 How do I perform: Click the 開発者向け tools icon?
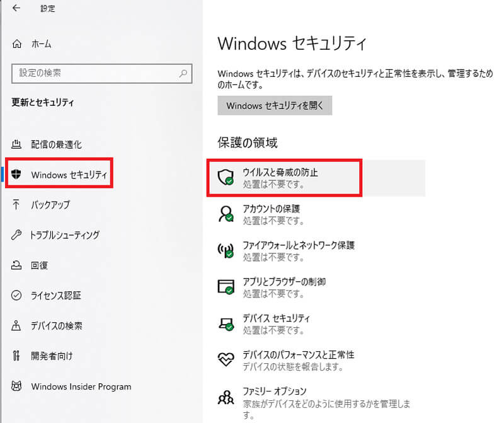(x=16, y=356)
